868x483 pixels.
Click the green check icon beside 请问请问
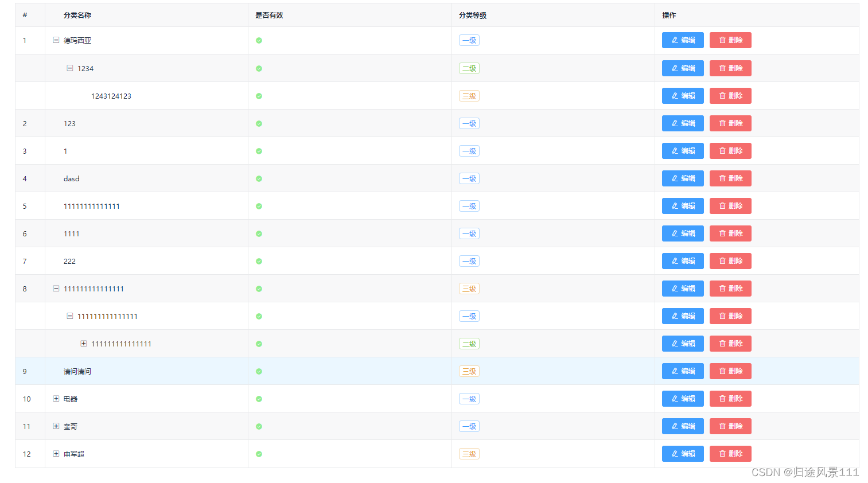[x=259, y=371]
